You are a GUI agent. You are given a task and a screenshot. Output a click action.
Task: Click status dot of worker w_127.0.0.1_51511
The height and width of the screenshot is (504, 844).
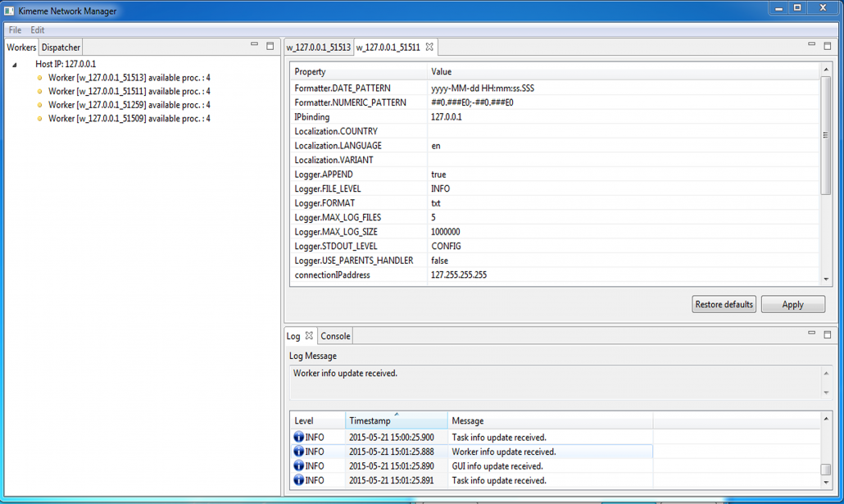pos(39,92)
